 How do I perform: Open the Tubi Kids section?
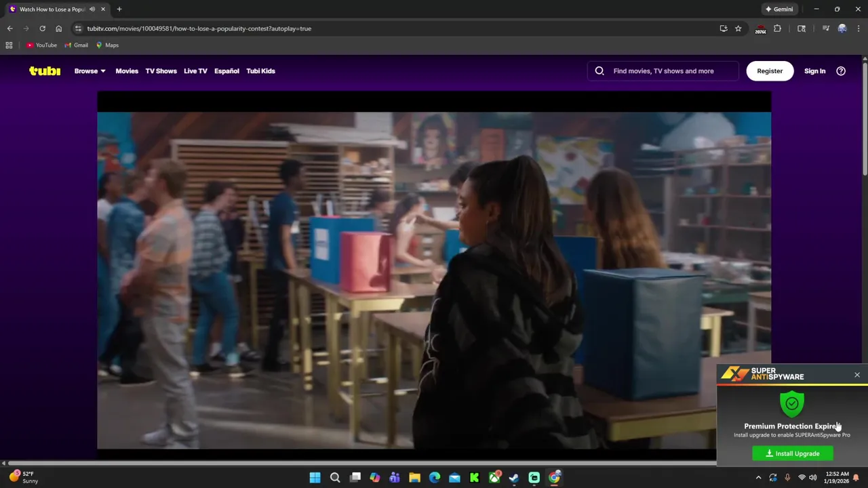click(260, 70)
